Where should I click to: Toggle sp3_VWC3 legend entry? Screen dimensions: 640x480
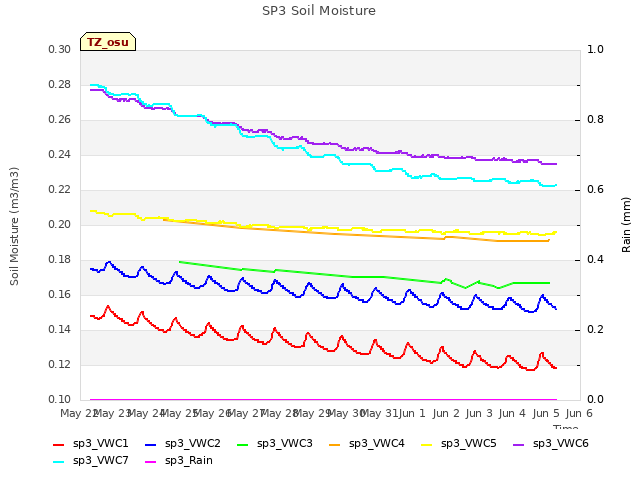pos(275,444)
